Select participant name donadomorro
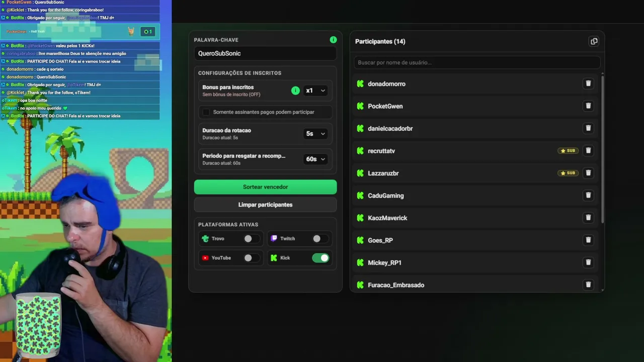The image size is (644, 362). [x=386, y=84]
